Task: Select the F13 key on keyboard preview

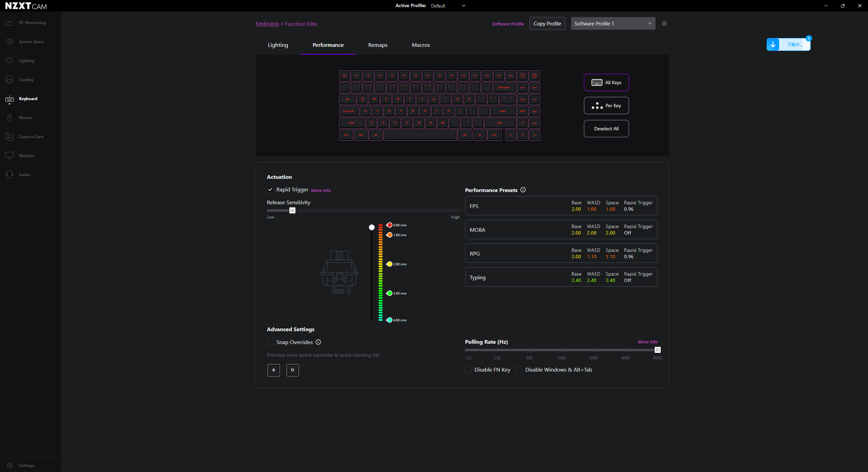Action: (x=499, y=76)
